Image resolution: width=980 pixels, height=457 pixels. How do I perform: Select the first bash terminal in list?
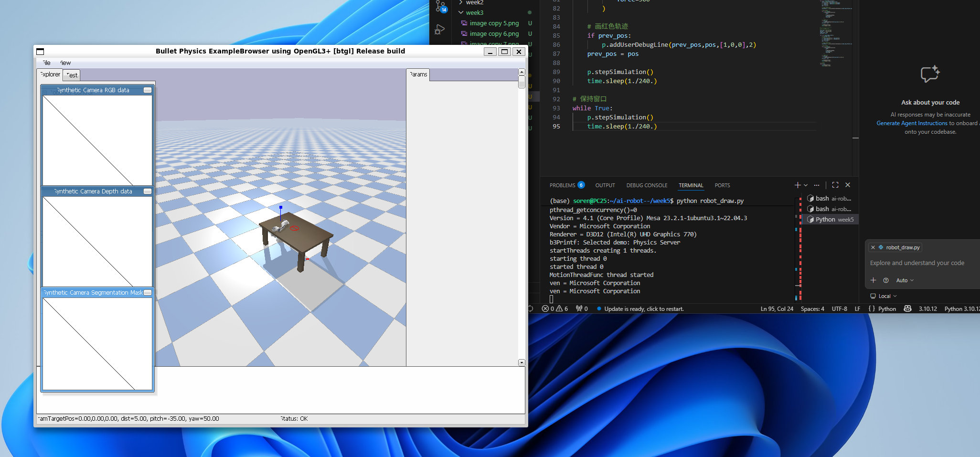click(829, 199)
